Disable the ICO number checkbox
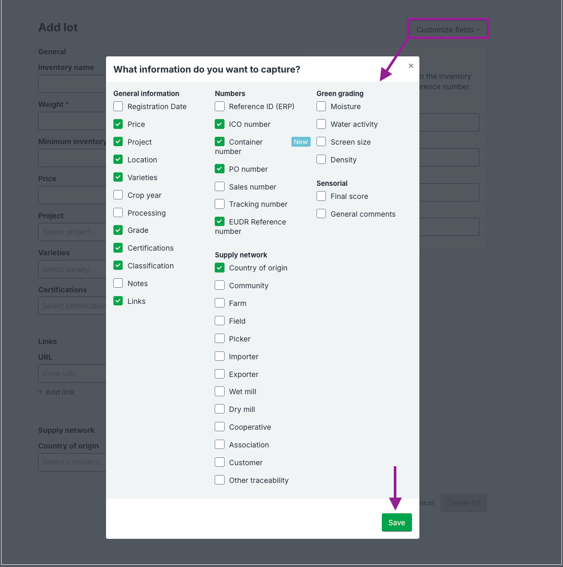The height and width of the screenshot is (567, 563). click(x=219, y=124)
